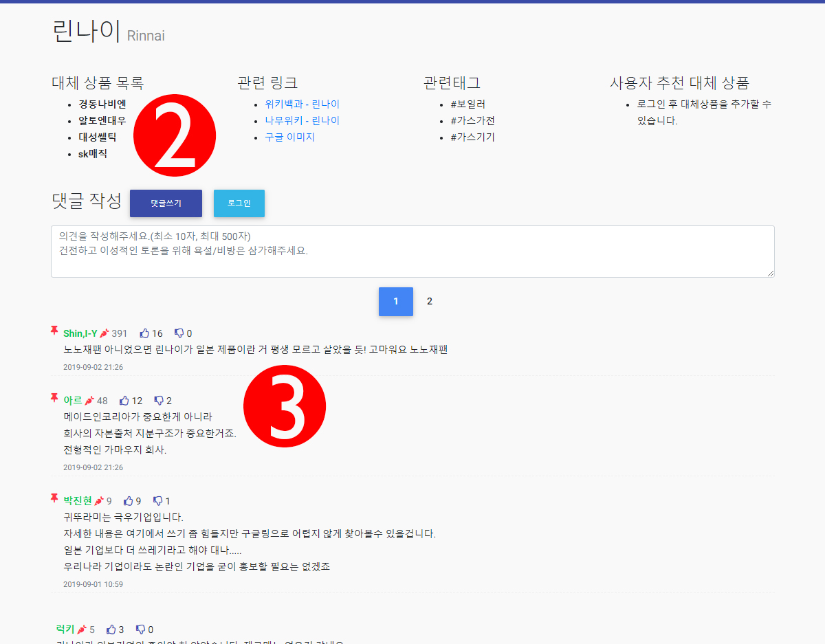Open the 위키백과 - 린나이 link
This screenshot has height=644, width=825.
[x=302, y=104]
